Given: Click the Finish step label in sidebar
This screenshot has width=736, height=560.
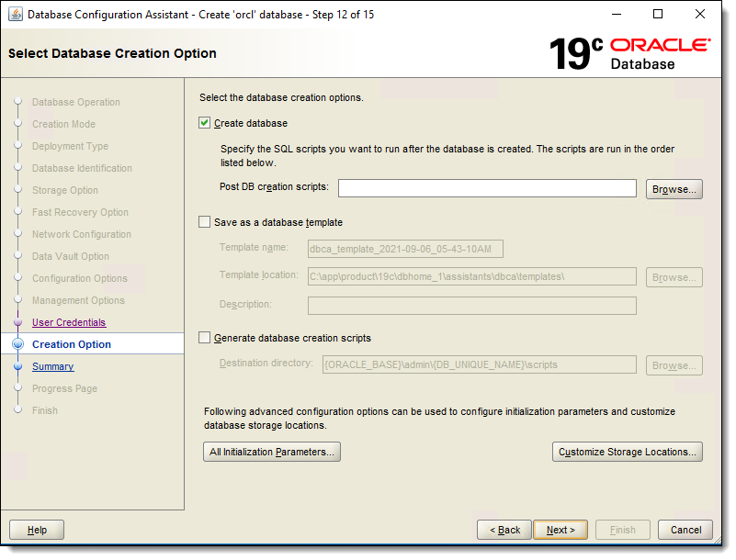Looking at the screenshot, I should pyautogui.click(x=45, y=411).
